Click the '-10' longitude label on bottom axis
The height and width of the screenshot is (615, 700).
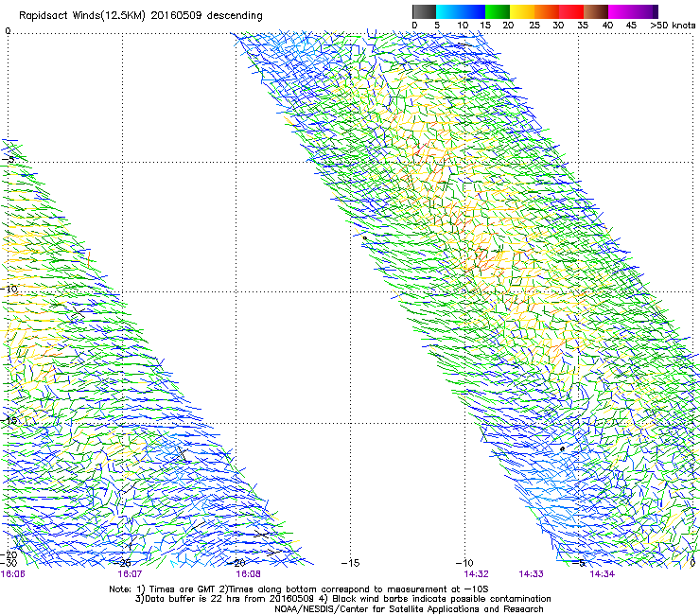(x=464, y=563)
